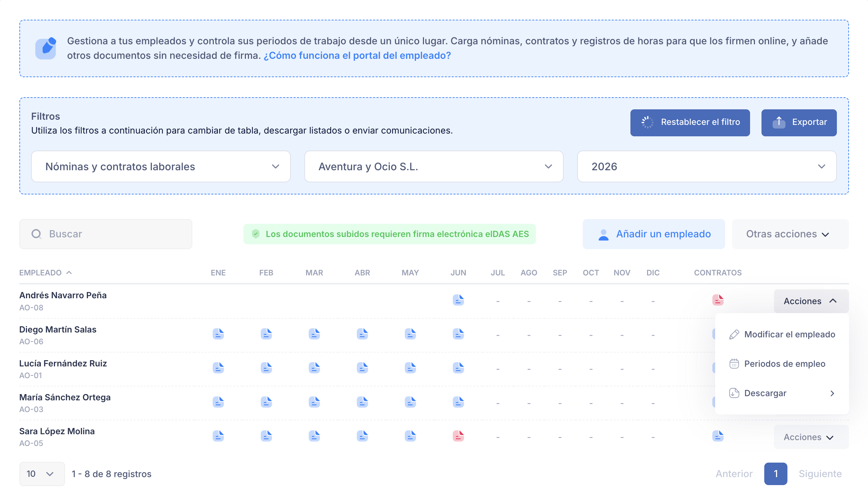Image resolution: width=868 pixels, height=501 pixels.
Task: Click the Restablecer el filtro button
Action: pyautogui.click(x=690, y=122)
